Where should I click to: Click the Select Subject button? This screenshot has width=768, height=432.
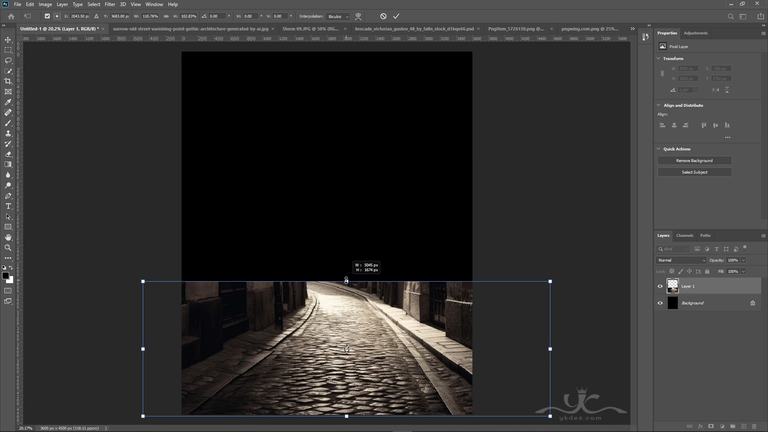coord(695,172)
